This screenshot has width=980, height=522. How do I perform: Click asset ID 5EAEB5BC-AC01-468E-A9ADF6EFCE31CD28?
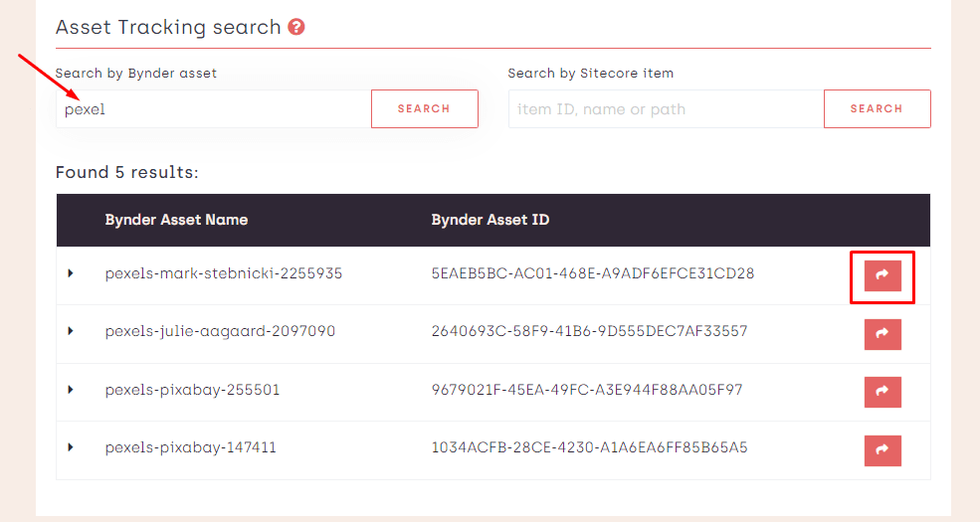pyautogui.click(x=592, y=273)
